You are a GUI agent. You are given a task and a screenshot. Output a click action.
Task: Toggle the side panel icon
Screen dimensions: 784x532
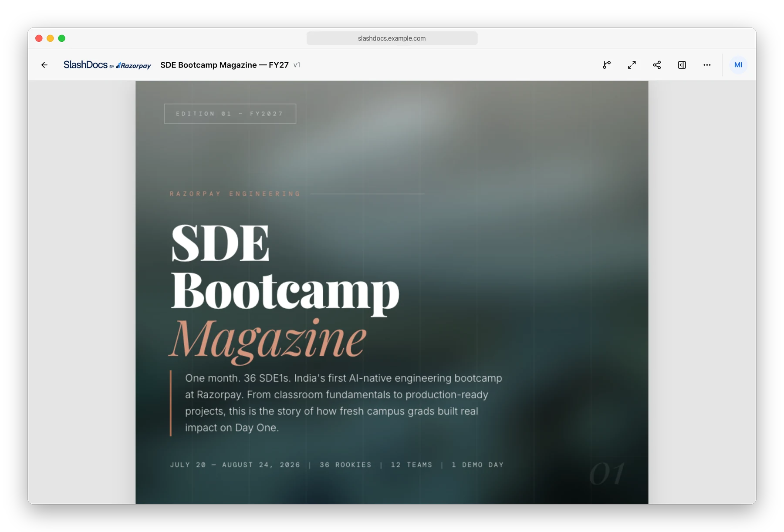(x=682, y=65)
